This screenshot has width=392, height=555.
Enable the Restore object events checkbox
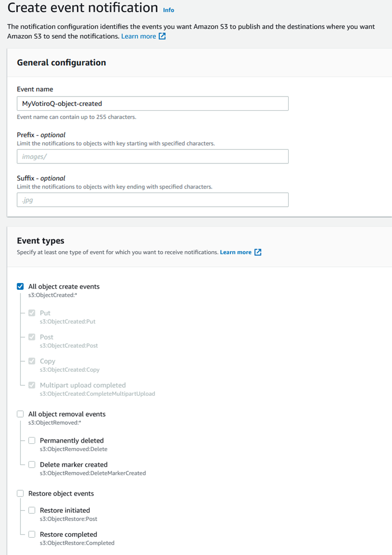pos(20,493)
